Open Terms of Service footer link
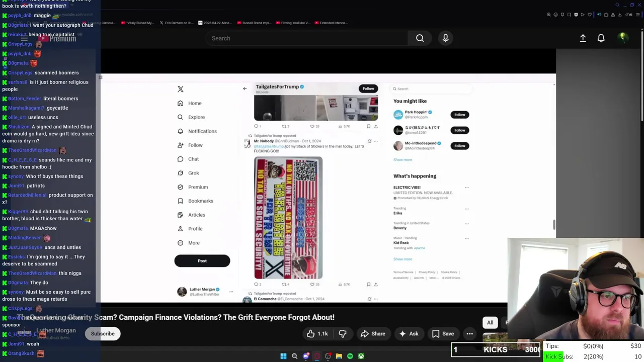The image size is (644, 362). pos(403,273)
